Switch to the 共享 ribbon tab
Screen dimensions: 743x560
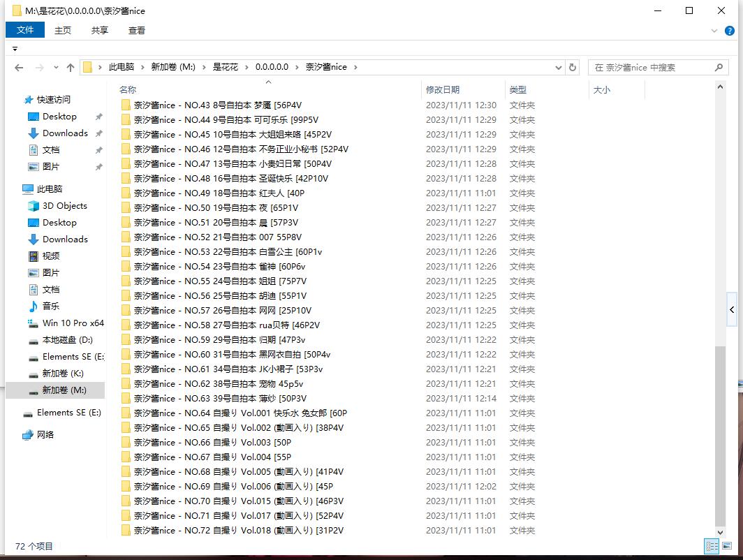click(99, 30)
